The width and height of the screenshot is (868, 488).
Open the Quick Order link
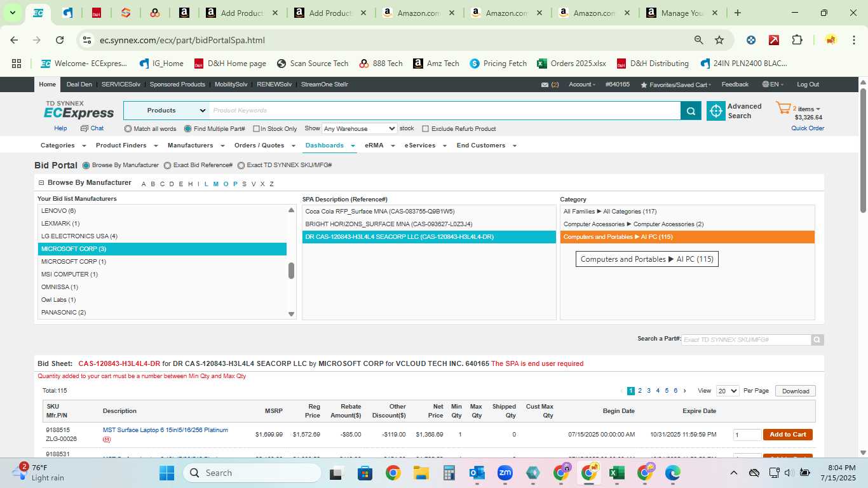(x=808, y=128)
